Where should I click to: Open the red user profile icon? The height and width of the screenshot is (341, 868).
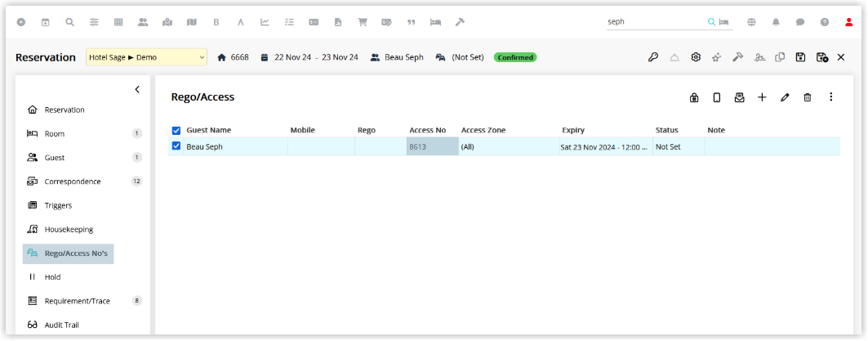pyautogui.click(x=848, y=22)
